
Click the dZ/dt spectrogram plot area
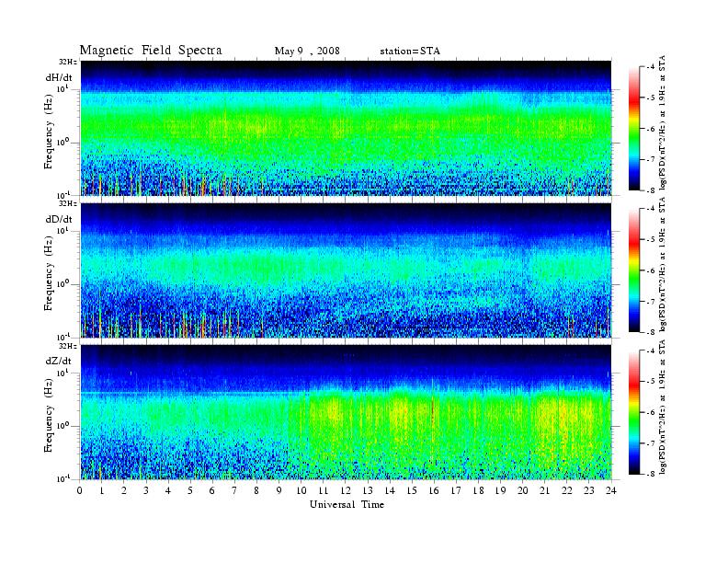coord(346,412)
